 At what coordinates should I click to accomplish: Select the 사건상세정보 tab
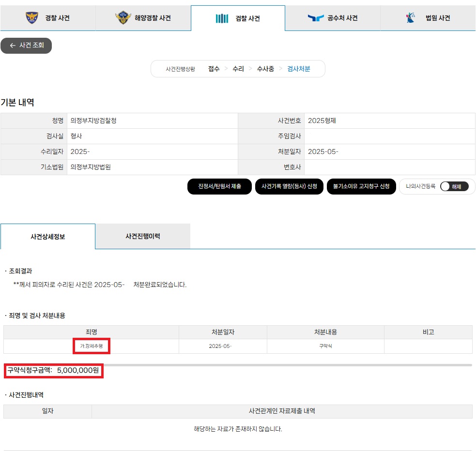click(47, 236)
